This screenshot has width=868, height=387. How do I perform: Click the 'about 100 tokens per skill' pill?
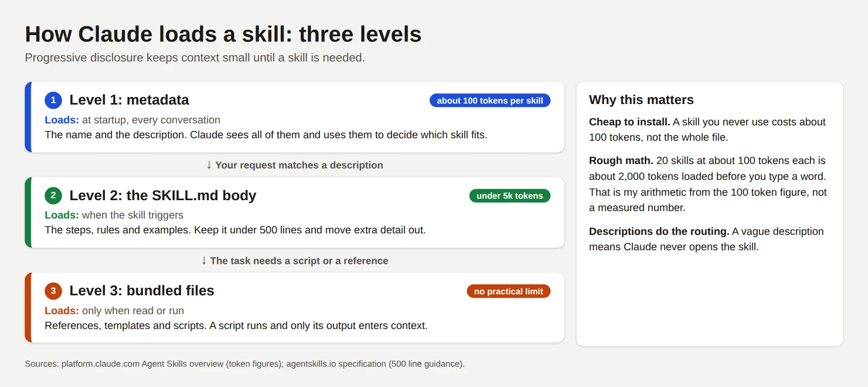click(490, 101)
